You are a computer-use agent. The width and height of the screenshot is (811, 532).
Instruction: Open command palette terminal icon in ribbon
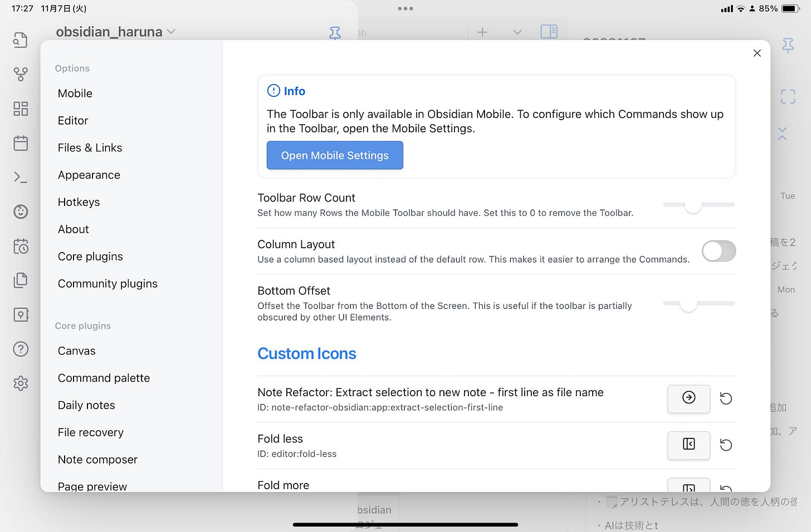[21, 178]
